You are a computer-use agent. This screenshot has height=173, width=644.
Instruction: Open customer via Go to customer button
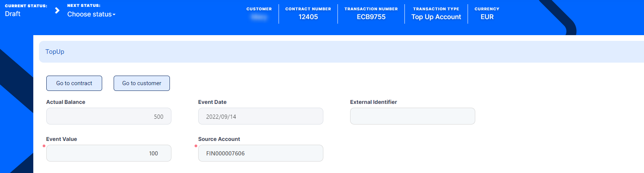point(142,83)
